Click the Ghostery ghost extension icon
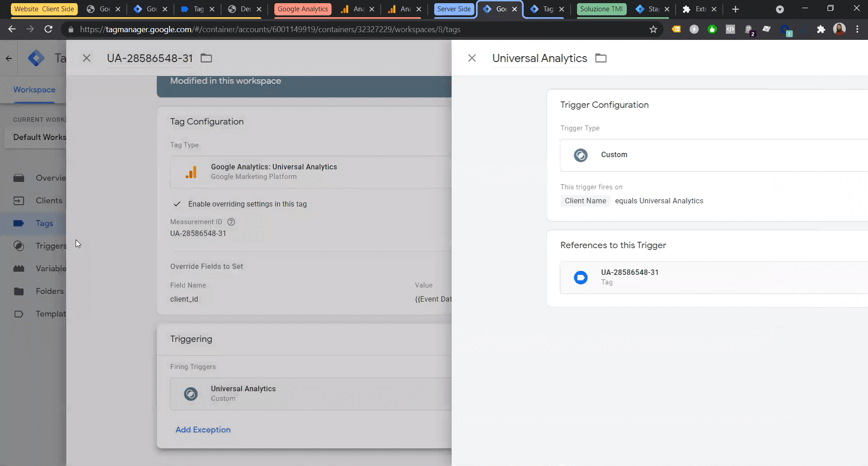This screenshot has width=868, height=466. (x=749, y=30)
